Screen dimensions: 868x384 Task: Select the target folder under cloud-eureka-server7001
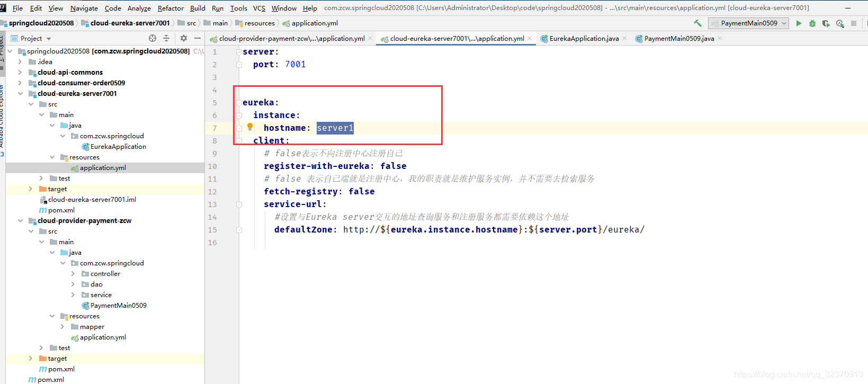(57, 189)
